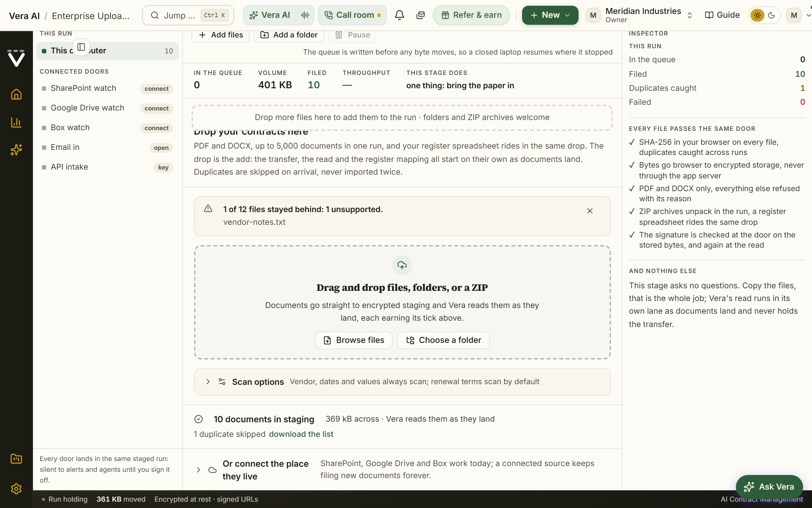Image resolution: width=812 pixels, height=508 pixels.
Task: Open the settings gear icon
Action: pyautogui.click(x=16, y=489)
